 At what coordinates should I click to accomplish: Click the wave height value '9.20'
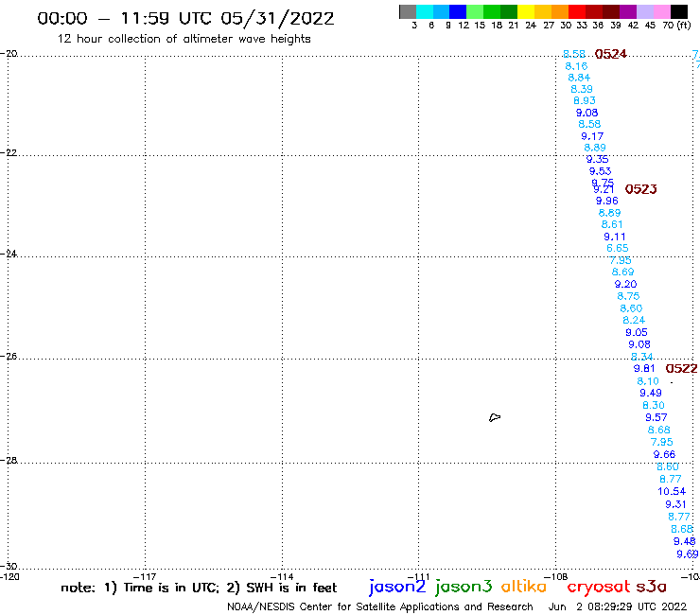point(625,285)
